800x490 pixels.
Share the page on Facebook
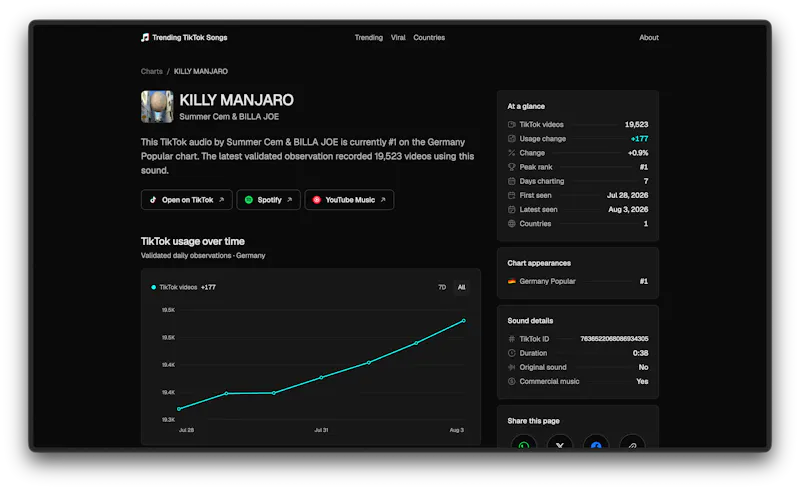[596, 442]
